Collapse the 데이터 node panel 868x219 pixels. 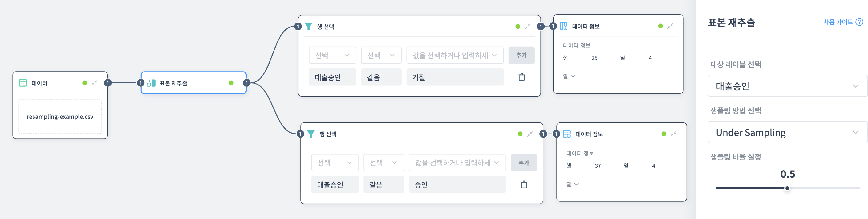click(x=95, y=83)
